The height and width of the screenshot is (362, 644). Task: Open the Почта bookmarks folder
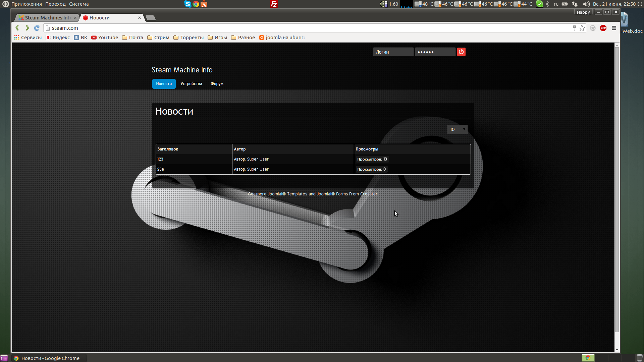132,38
